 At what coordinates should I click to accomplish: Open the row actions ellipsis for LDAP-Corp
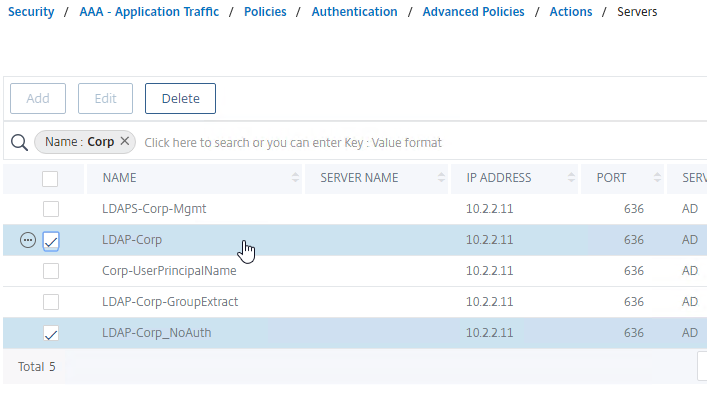pyautogui.click(x=28, y=240)
